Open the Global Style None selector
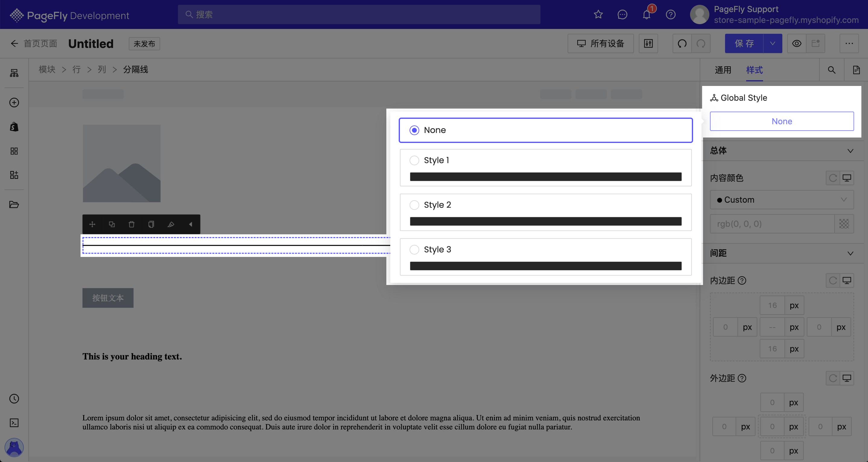The image size is (868, 462). (782, 121)
